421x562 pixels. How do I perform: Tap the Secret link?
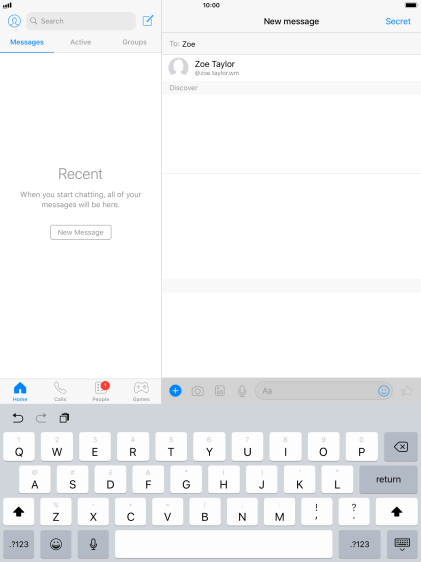398,22
